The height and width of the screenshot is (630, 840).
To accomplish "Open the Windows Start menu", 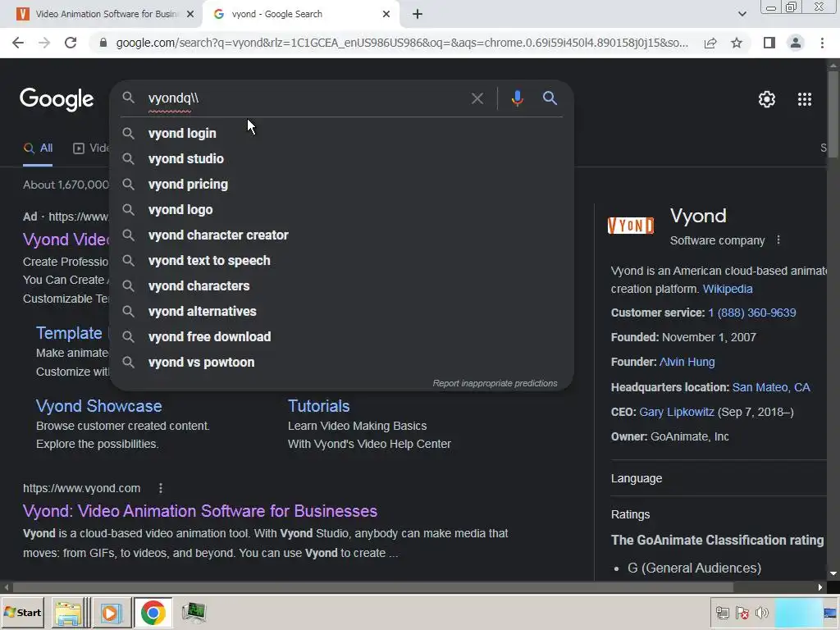I will pos(22,612).
